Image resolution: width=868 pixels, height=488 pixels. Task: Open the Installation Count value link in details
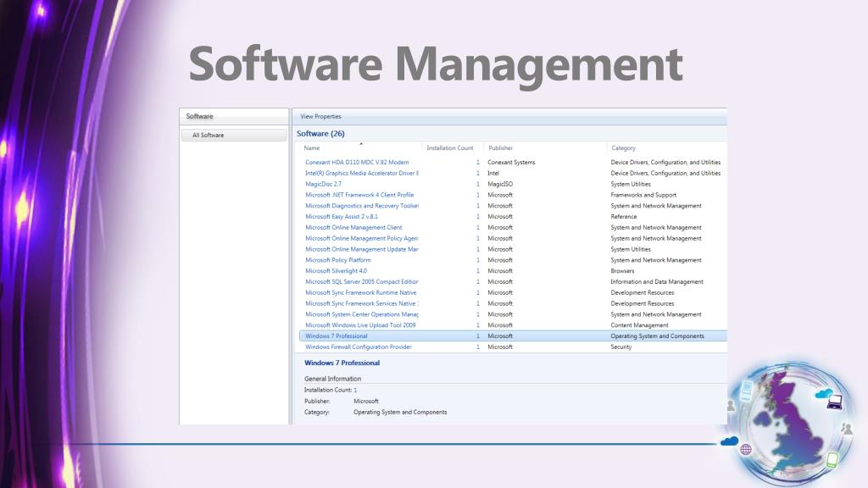coord(355,390)
